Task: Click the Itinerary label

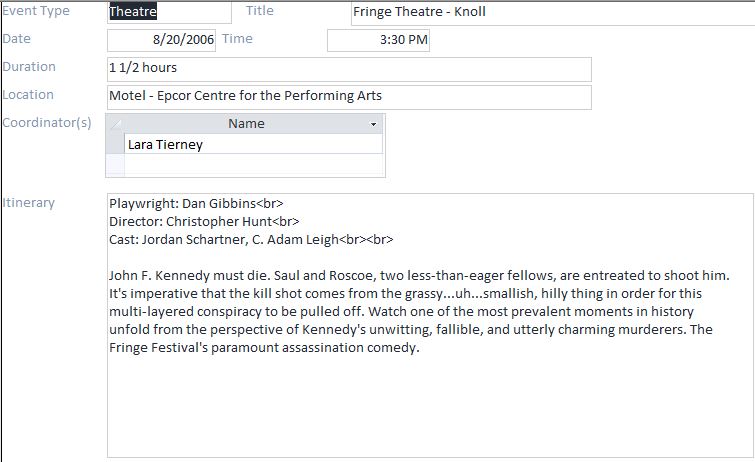Action: (x=30, y=203)
